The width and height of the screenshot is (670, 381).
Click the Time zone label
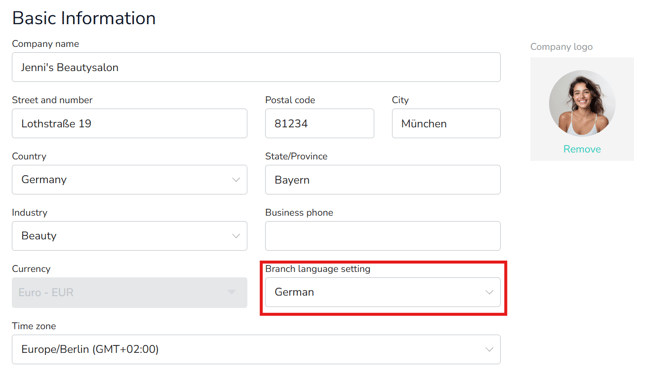click(34, 326)
